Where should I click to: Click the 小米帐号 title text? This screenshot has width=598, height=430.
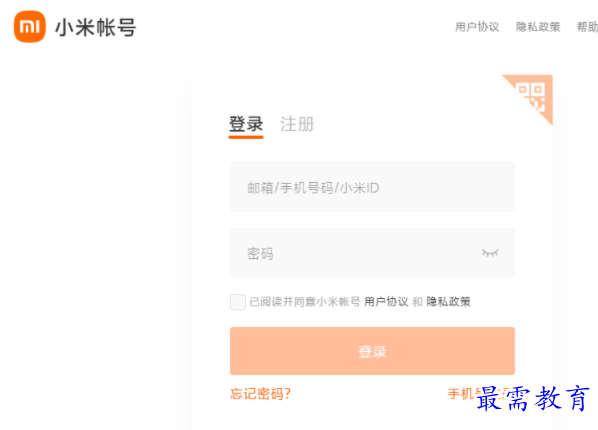[96, 27]
